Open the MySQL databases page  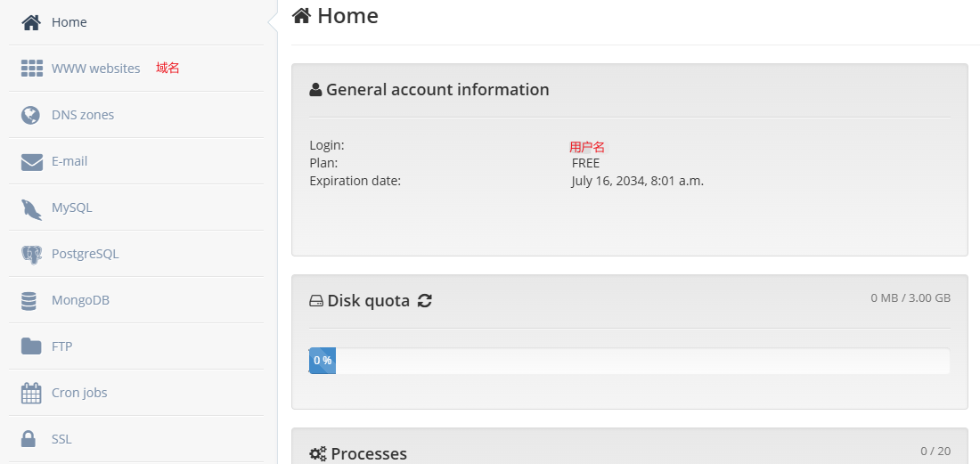point(71,208)
